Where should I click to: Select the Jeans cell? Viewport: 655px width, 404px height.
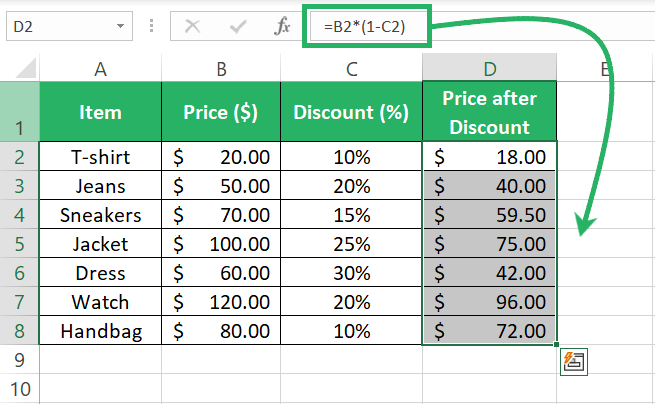100,185
